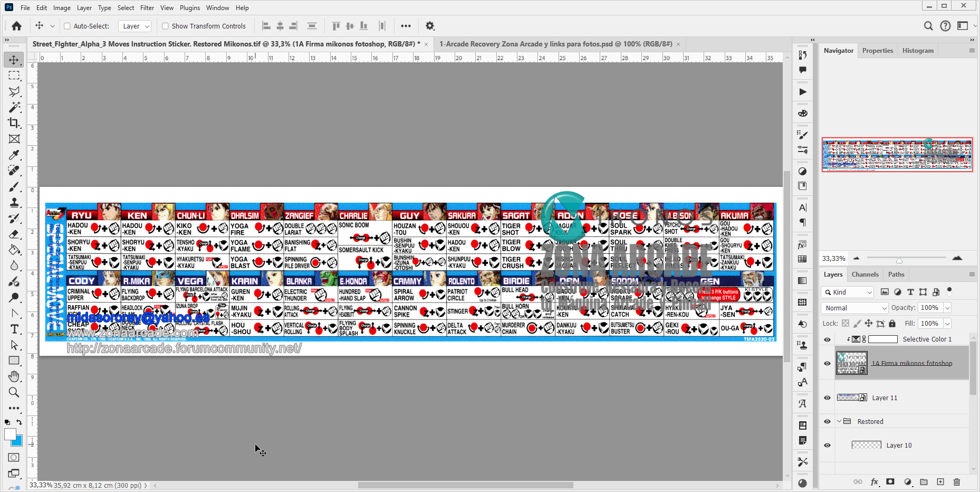This screenshot has width=980, height=492.
Task: Hide Layer 11 visibility eye
Action: 827,398
